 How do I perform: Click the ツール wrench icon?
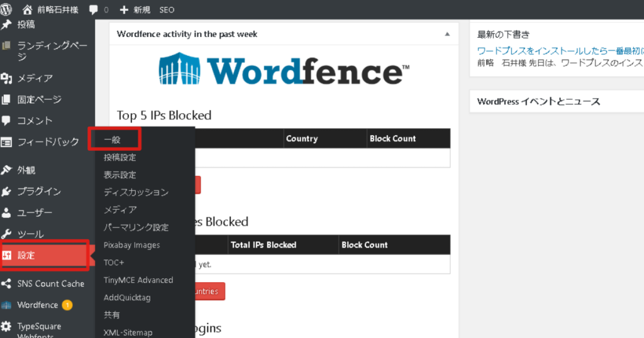point(6,234)
